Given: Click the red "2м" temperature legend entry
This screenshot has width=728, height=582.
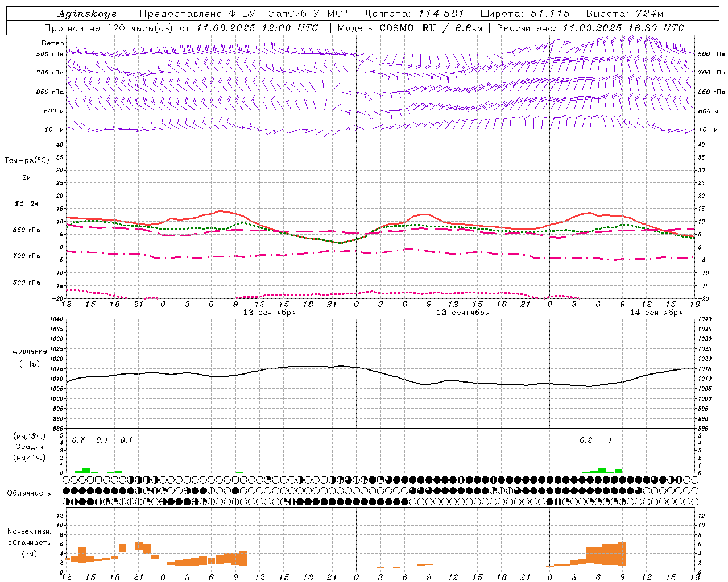Looking at the screenshot, I should [27, 178].
